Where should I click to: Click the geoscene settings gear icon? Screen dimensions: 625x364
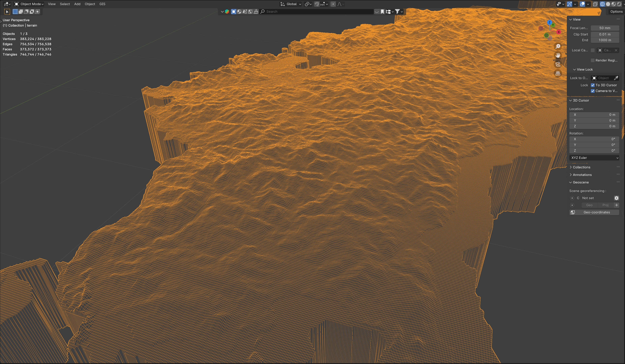click(x=616, y=198)
